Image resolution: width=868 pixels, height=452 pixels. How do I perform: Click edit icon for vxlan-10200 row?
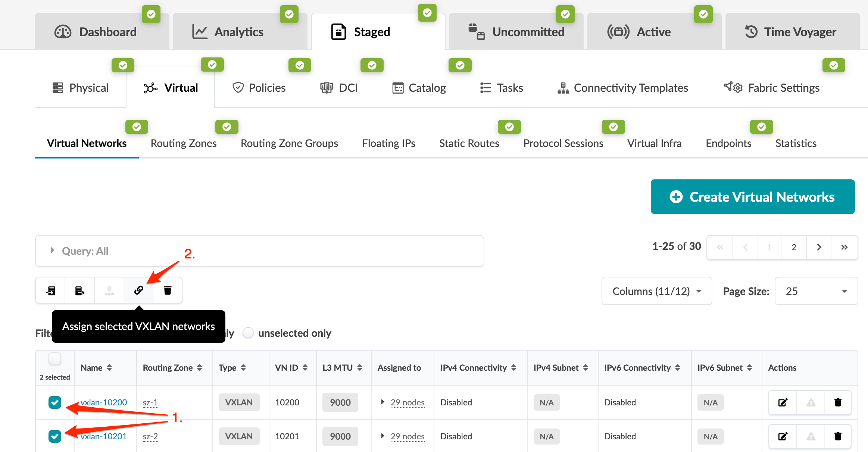(783, 402)
